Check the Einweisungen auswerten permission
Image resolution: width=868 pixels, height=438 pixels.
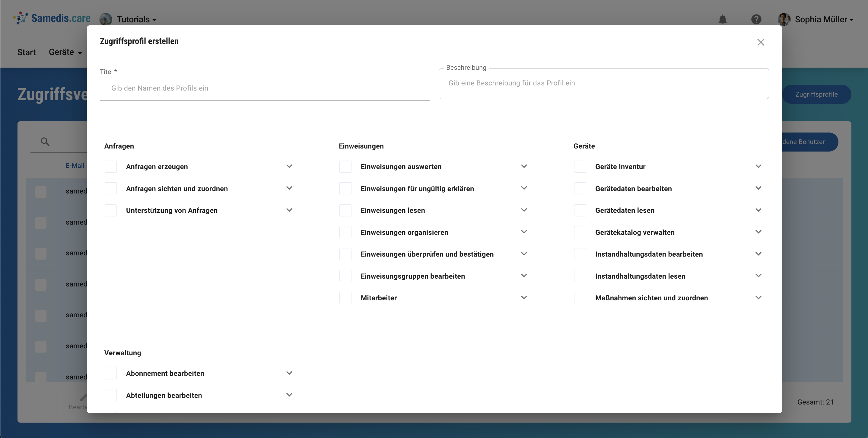(345, 167)
